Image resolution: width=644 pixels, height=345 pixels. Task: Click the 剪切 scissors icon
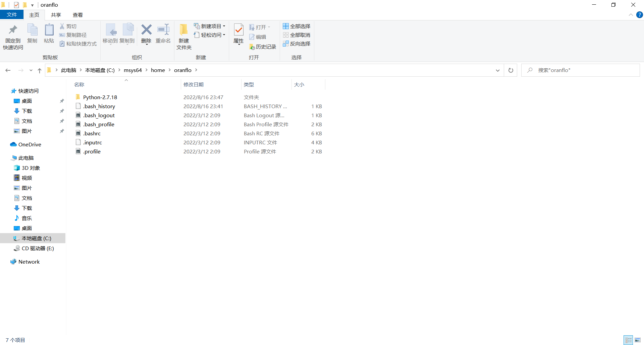point(62,26)
